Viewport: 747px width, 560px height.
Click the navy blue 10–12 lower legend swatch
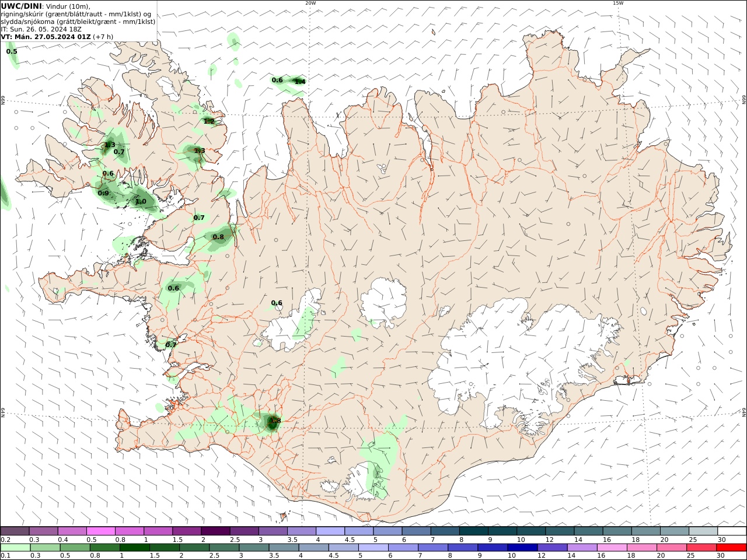522,548
